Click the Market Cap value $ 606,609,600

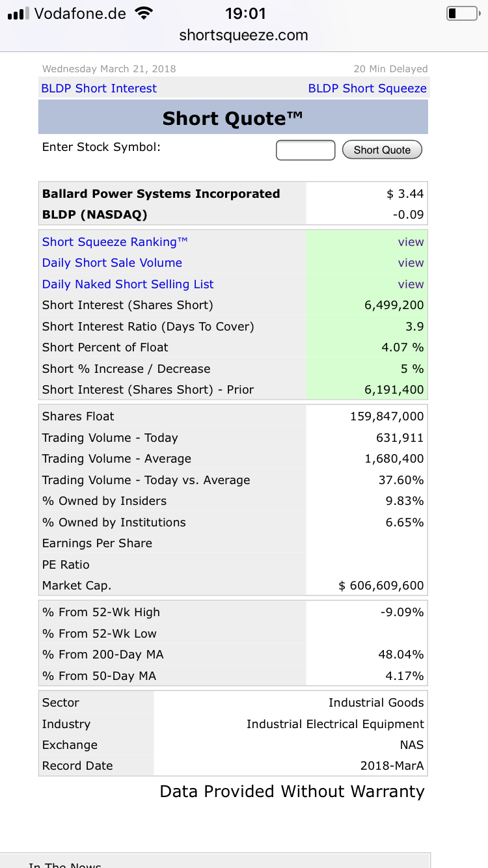pyautogui.click(x=381, y=586)
